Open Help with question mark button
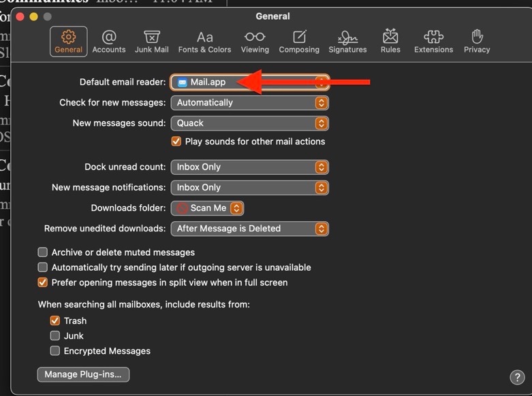This screenshot has width=532, height=396. pos(517,377)
